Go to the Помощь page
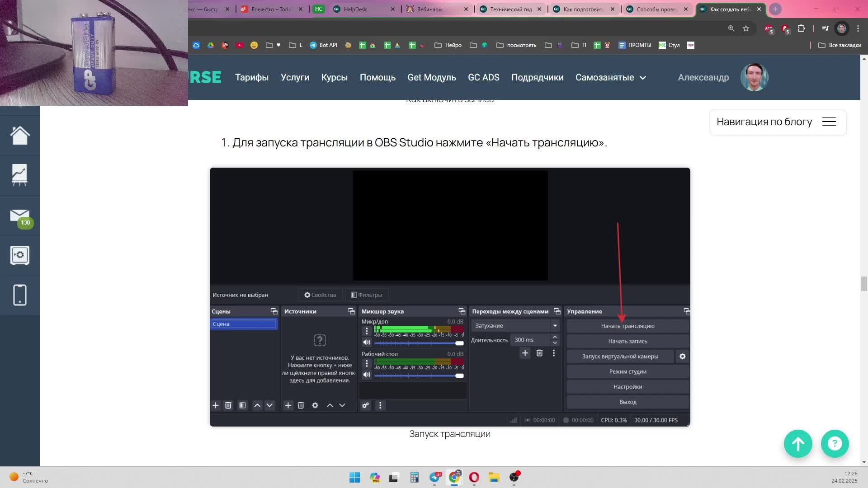The image size is (868, 488). point(377,77)
